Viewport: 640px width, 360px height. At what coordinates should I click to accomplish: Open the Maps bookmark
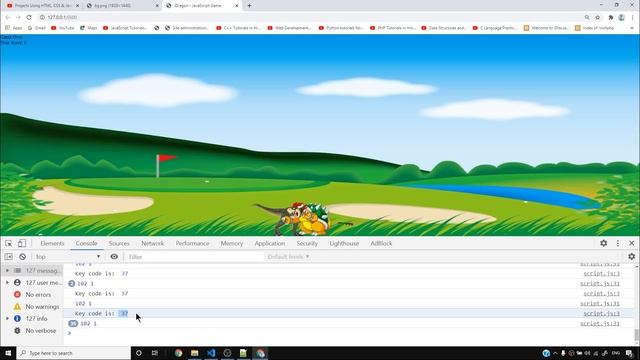(x=89, y=28)
